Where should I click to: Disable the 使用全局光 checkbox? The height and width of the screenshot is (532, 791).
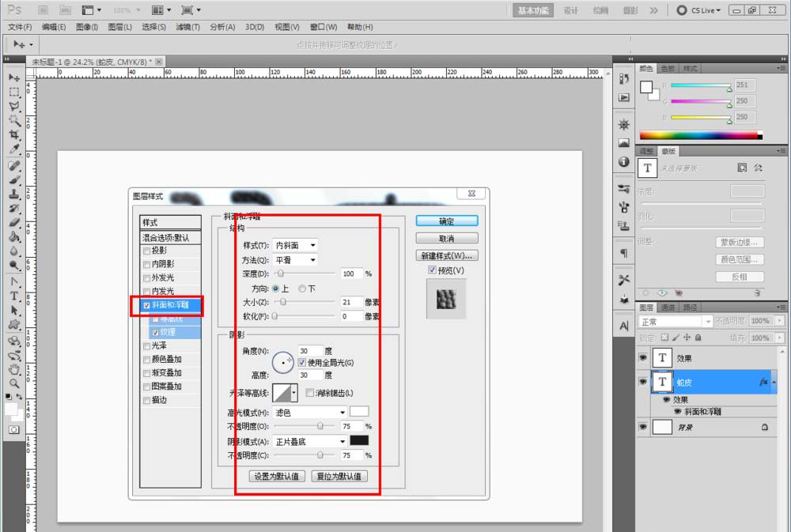coord(302,362)
